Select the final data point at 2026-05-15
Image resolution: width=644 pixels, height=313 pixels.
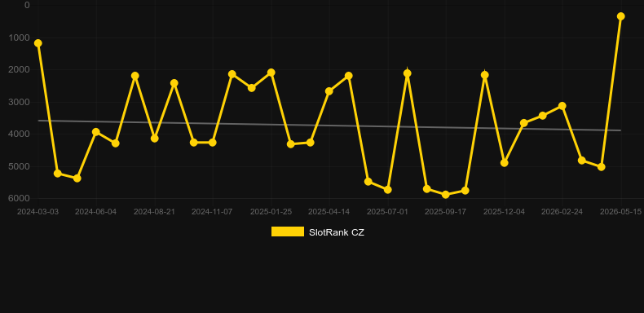pyautogui.click(x=620, y=16)
